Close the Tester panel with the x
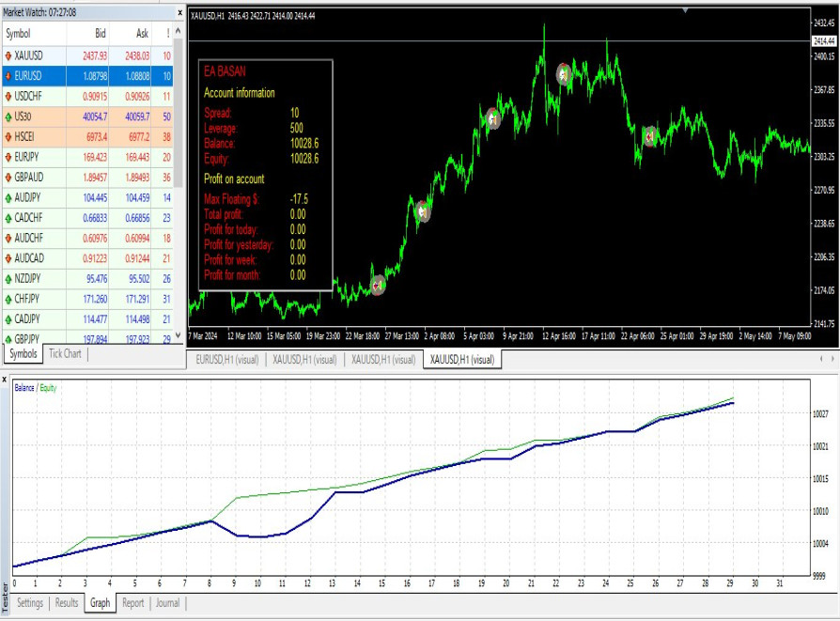This screenshot has height=621, width=840. point(5,380)
